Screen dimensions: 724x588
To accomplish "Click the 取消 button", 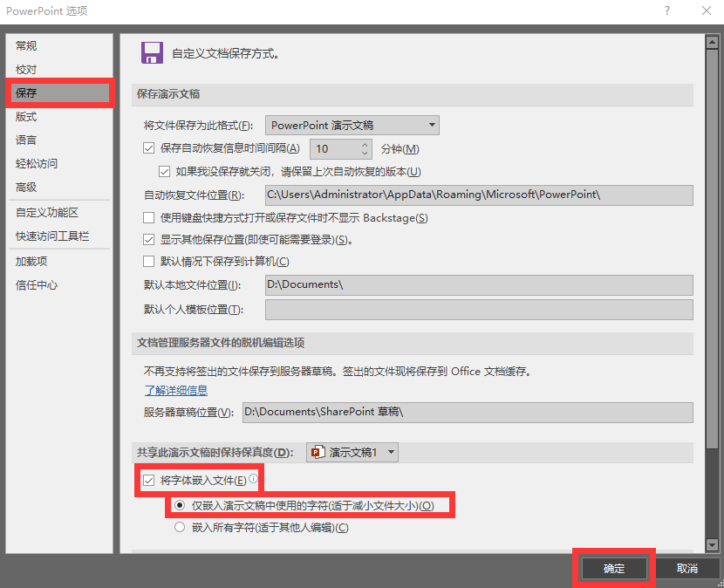I will pyautogui.click(x=687, y=568).
